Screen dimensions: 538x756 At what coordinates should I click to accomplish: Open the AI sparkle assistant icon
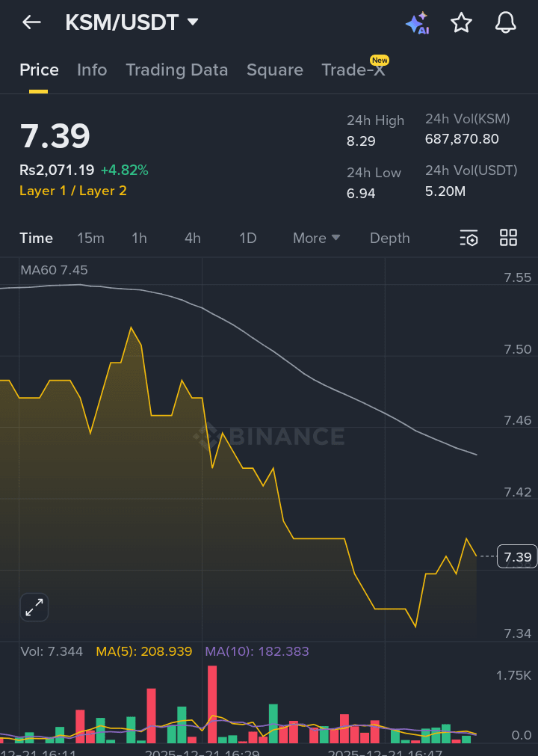417,22
